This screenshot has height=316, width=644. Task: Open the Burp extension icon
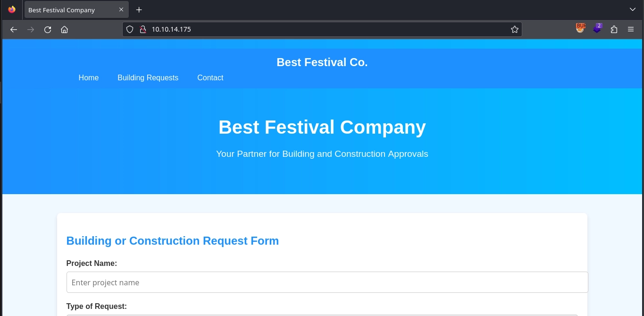click(580, 28)
